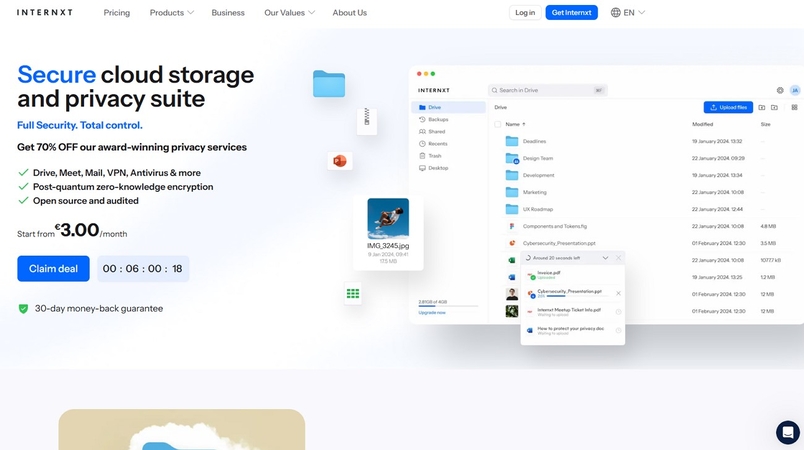Click the globe language icon

(x=615, y=12)
